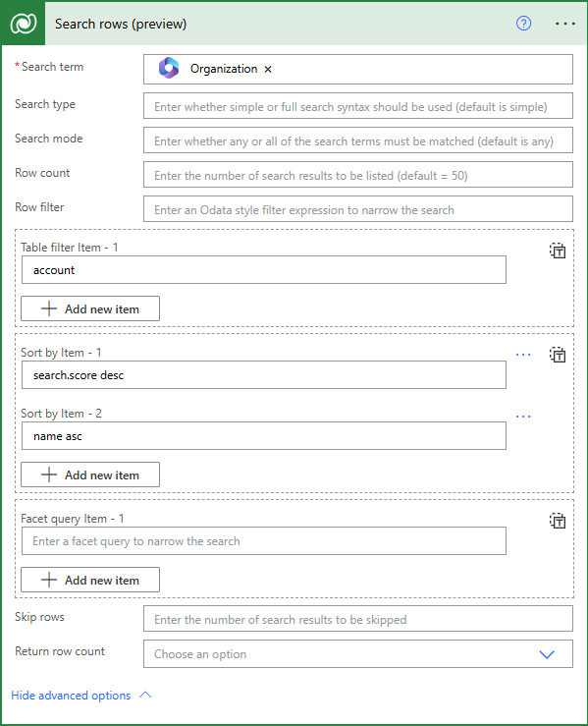The width and height of the screenshot is (588, 726).
Task: Open options menu for Sort by Item 2
Action: [x=523, y=417]
